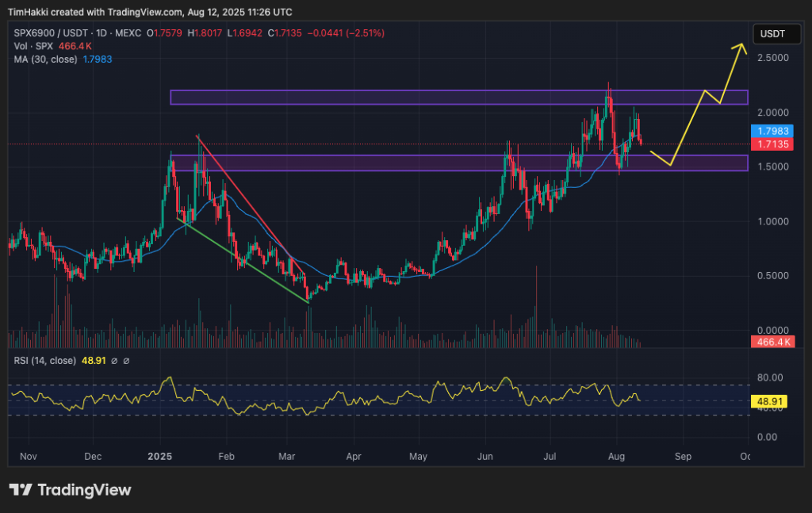Click the red 466.4 K value in Vol legend

pyautogui.click(x=75, y=46)
